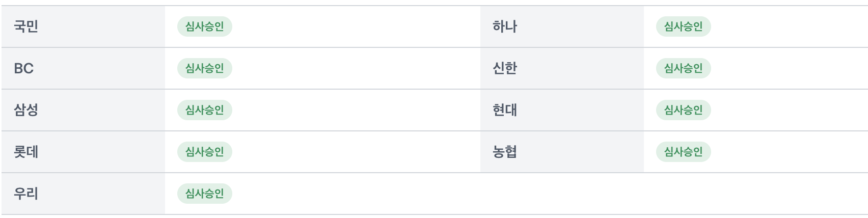Click the 현대 card label
868x218 pixels.
(505, 110)
